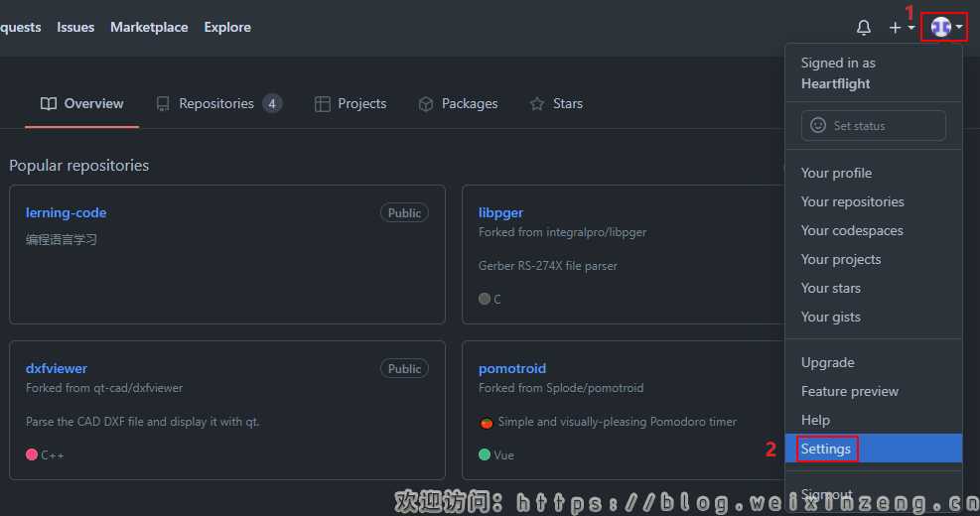Click Public badge on lerning-code

[x=404, y=213]
